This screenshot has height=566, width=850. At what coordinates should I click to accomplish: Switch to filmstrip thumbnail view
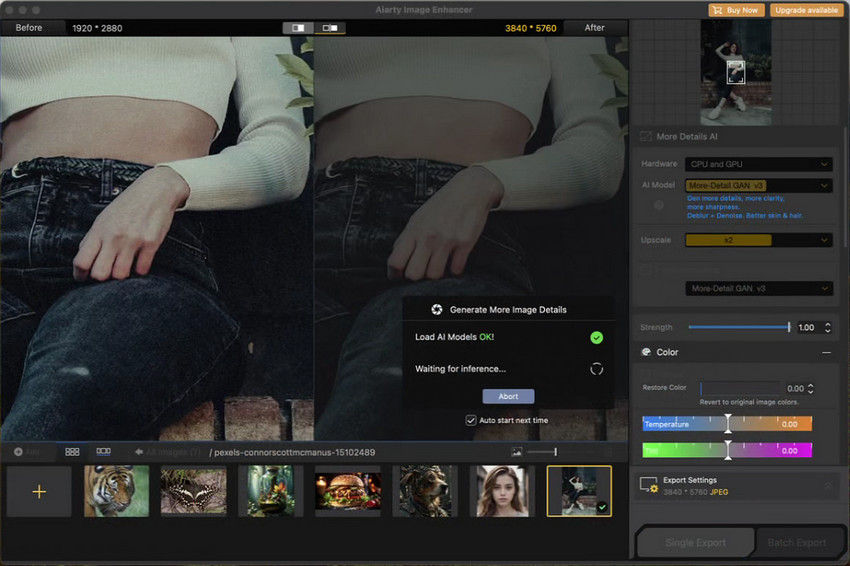click(x=104, y=451)
